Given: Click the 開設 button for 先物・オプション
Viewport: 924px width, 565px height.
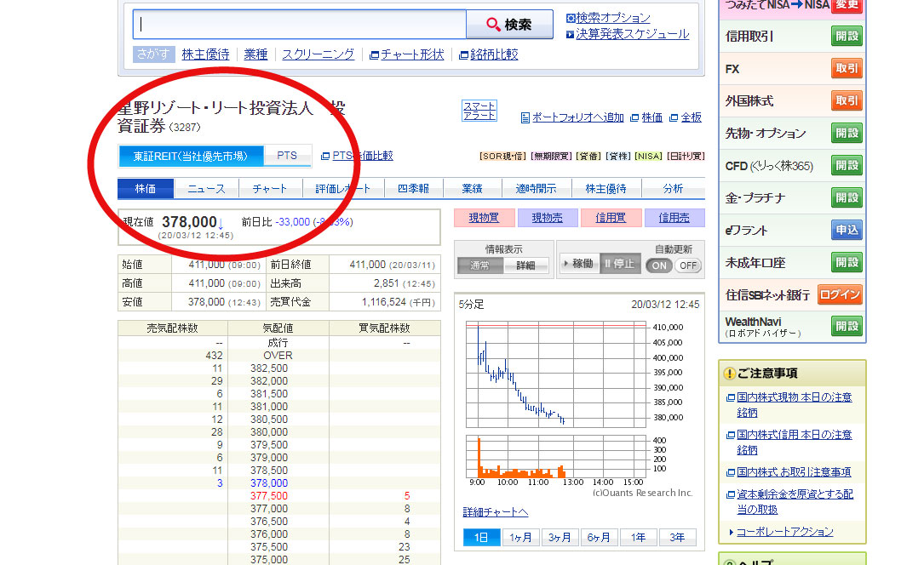Looking at the screenshot, I should [x=847, y=133].
